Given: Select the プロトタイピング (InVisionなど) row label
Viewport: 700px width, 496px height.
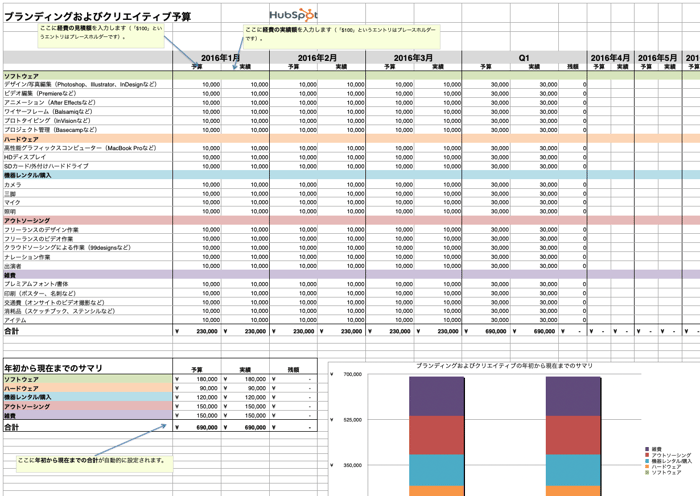Looking at the screenshot, I should [x=47, y=121].
